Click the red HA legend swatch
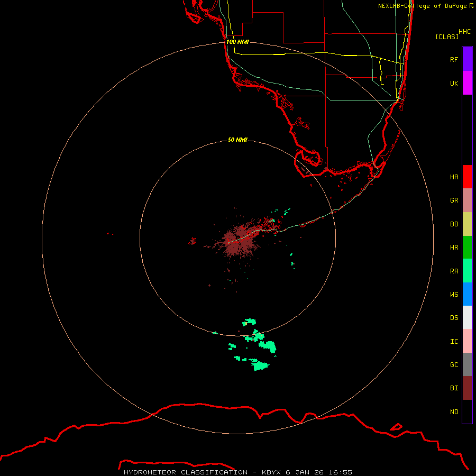The width and height of the screenshot is (476, 476). click(467, 177)
